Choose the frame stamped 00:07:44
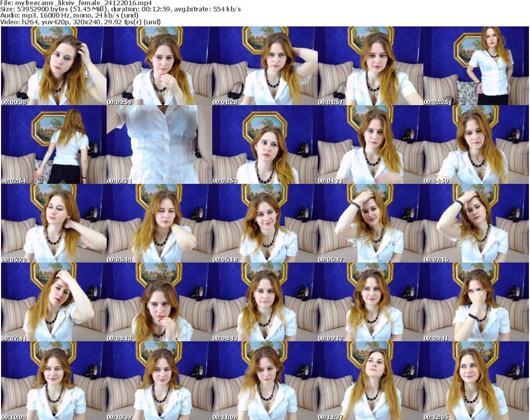The image size is (530, 420). coord(54,302)
